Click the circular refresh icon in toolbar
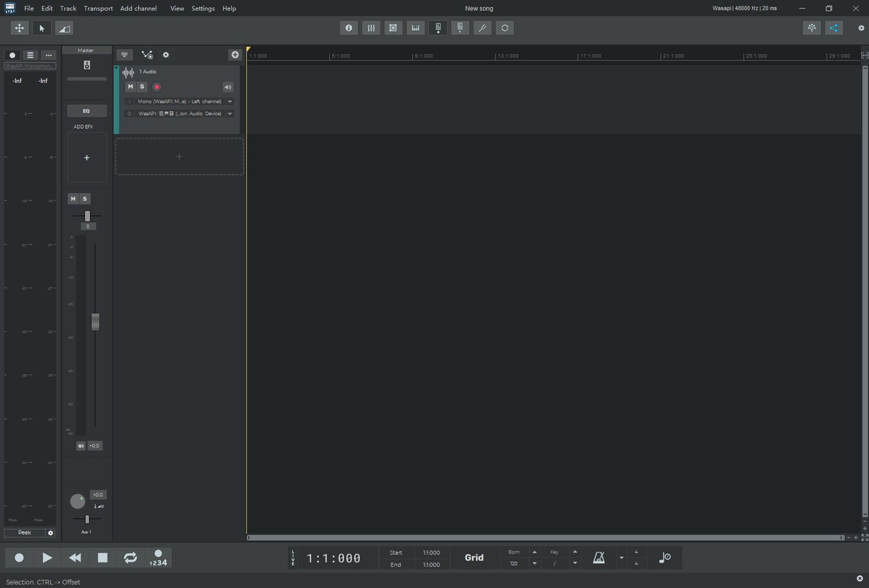 point(505,28)
